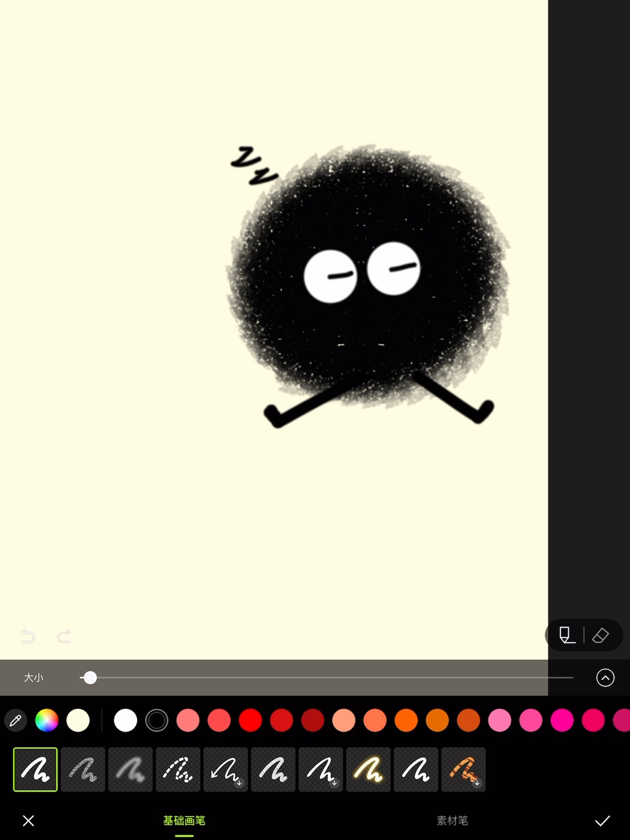Click the 大小 brush size slider track
The image size is (630, 840).
tap(327, 678)
